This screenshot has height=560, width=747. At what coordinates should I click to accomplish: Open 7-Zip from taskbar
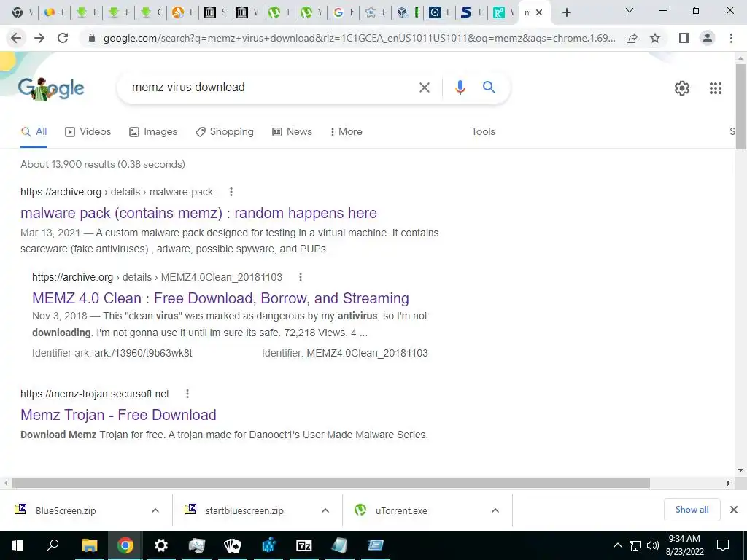coord(304,545)
